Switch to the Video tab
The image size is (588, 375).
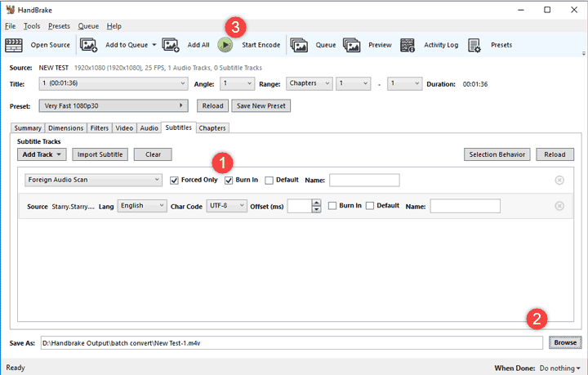click(124, 128)
